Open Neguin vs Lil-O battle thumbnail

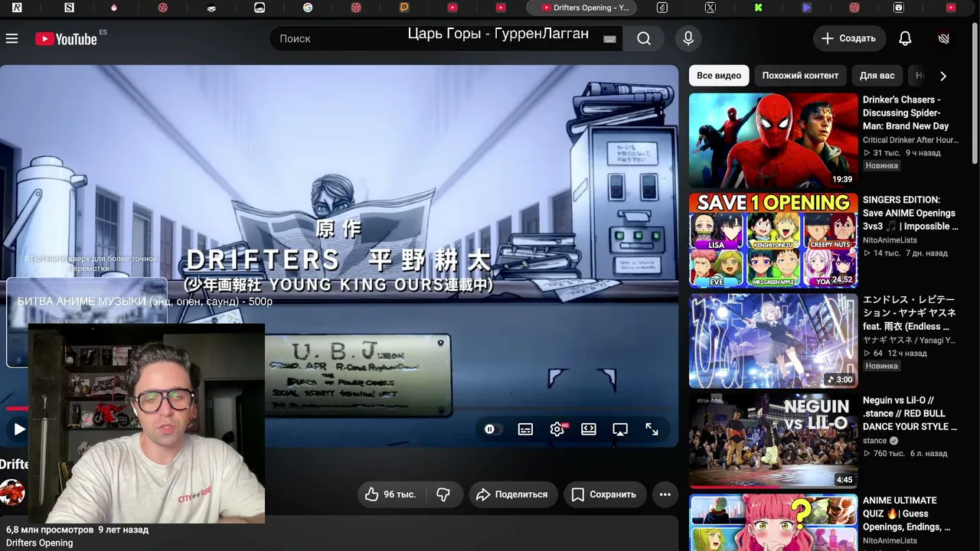[x=773, y=442]
